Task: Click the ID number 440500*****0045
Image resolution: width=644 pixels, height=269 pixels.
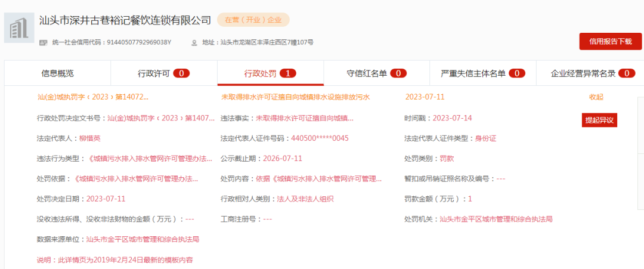Action: [320, 138]
